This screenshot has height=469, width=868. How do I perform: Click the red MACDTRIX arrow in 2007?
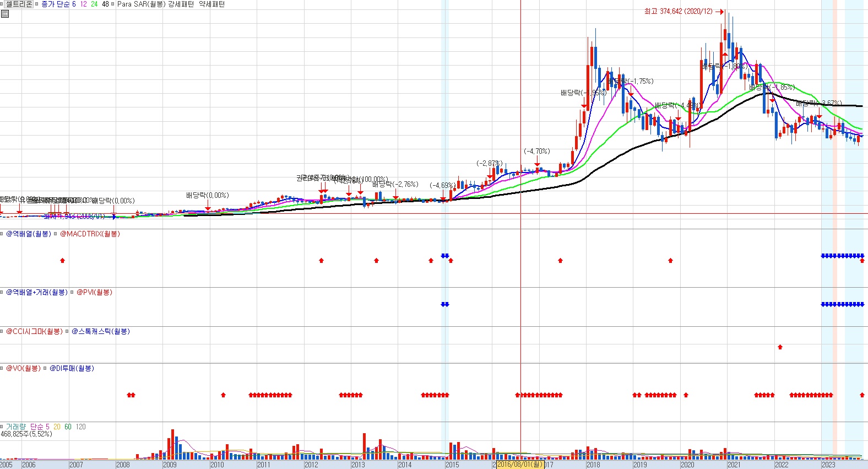62,260
